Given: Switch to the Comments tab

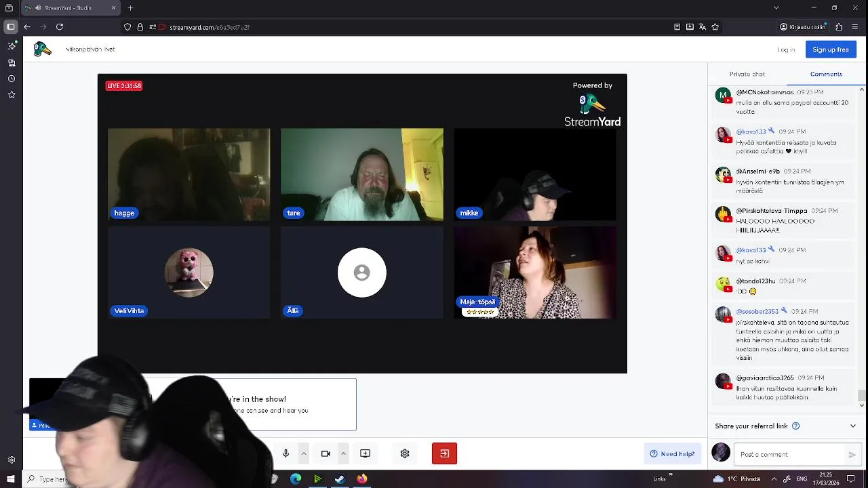Looking at the screenshot, I should [826, 74].
